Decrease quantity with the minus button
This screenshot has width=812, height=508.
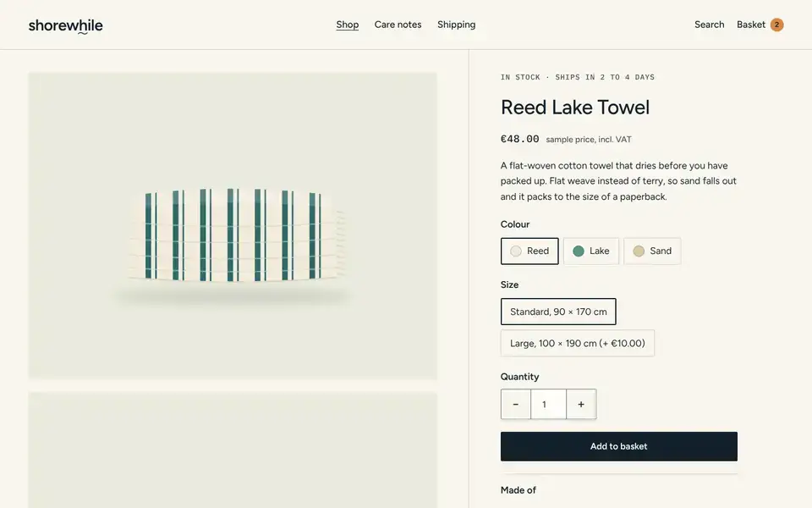[x=515, y=404]
